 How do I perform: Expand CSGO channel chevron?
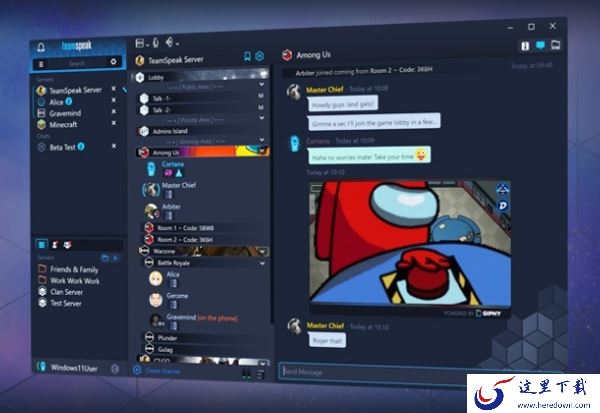(262, 362)
